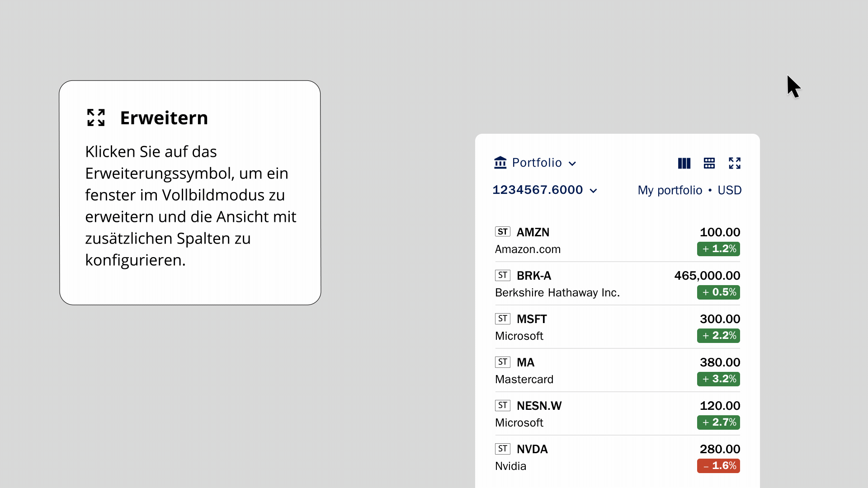Click the USD currency label
Screen dimensions: 868x488
click(x=730, y=190)
